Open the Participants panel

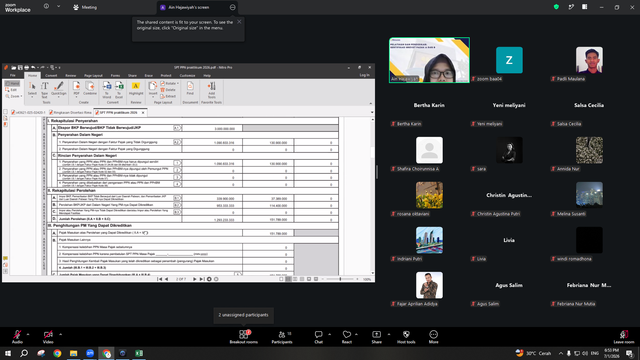(282, 337)
